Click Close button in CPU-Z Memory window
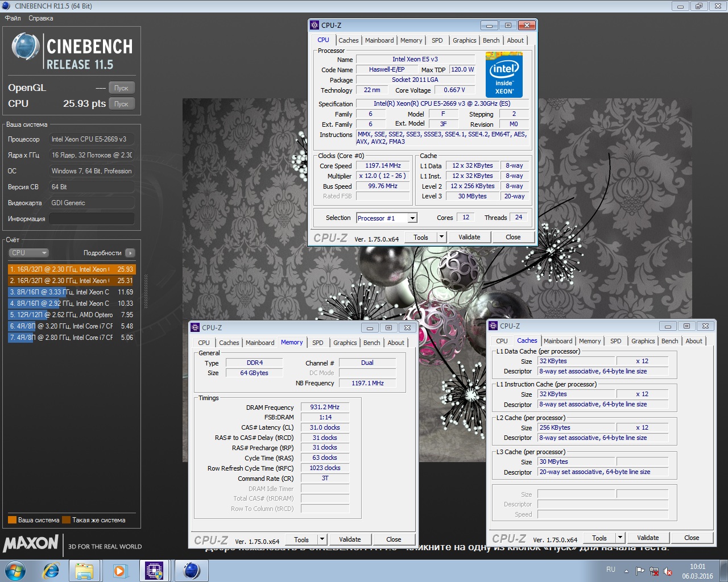This screenshot has width=728, height=582. coord(394,540)
